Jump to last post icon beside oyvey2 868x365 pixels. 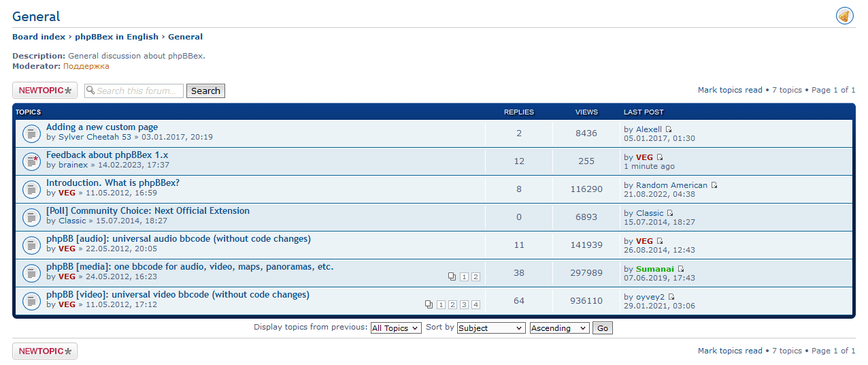[x=671, y=297]
